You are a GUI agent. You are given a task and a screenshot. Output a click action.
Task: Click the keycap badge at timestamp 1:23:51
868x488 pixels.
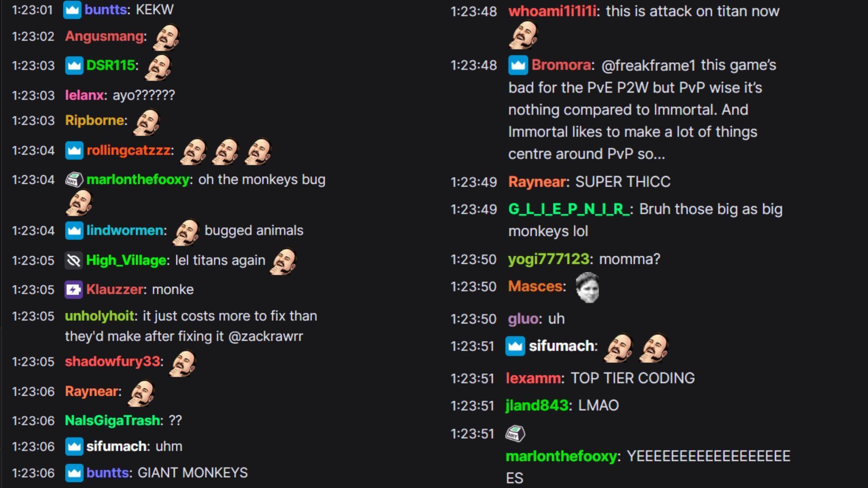pos(515,434)
